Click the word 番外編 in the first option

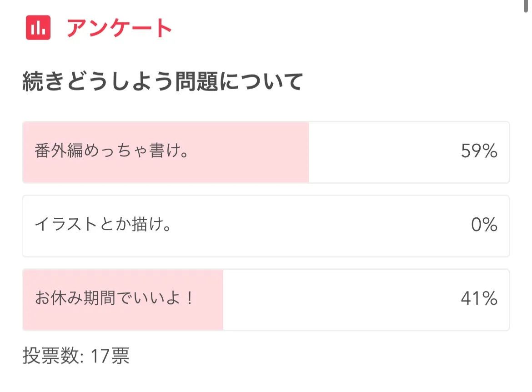(x=57, y=152)
